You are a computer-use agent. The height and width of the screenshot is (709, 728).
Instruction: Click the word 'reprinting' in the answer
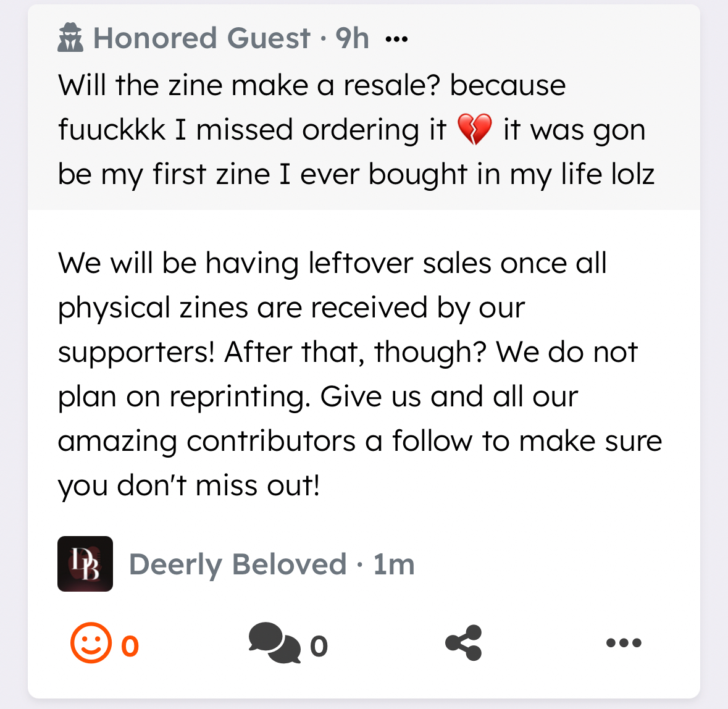[x=238, y=396]
